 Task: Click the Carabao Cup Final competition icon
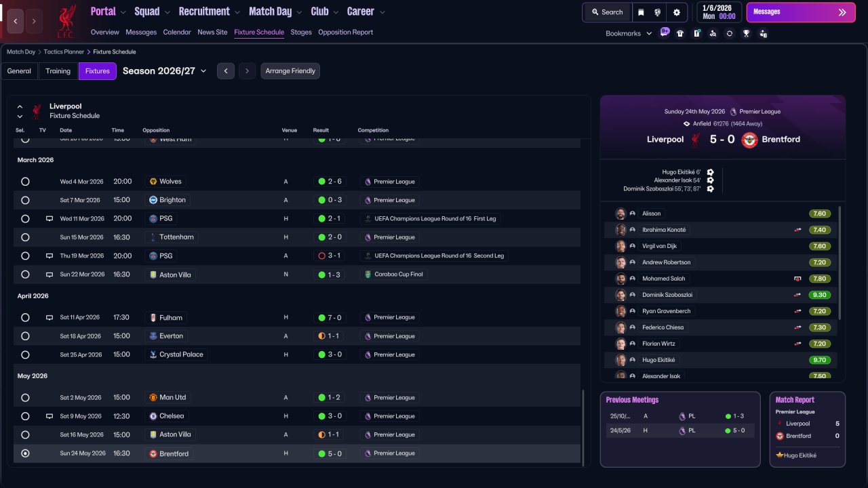click(368, 274)
